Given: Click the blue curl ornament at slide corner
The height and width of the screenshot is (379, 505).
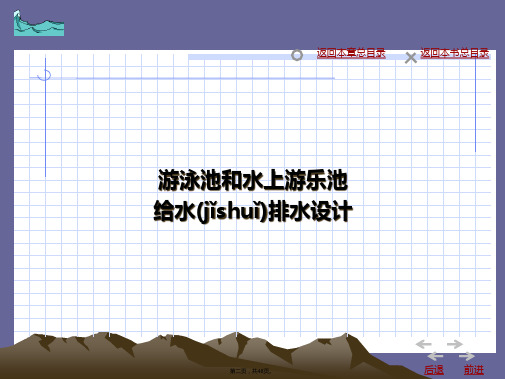Looking at the screenshot, I should pyautogui.click(x=44, y=75).
